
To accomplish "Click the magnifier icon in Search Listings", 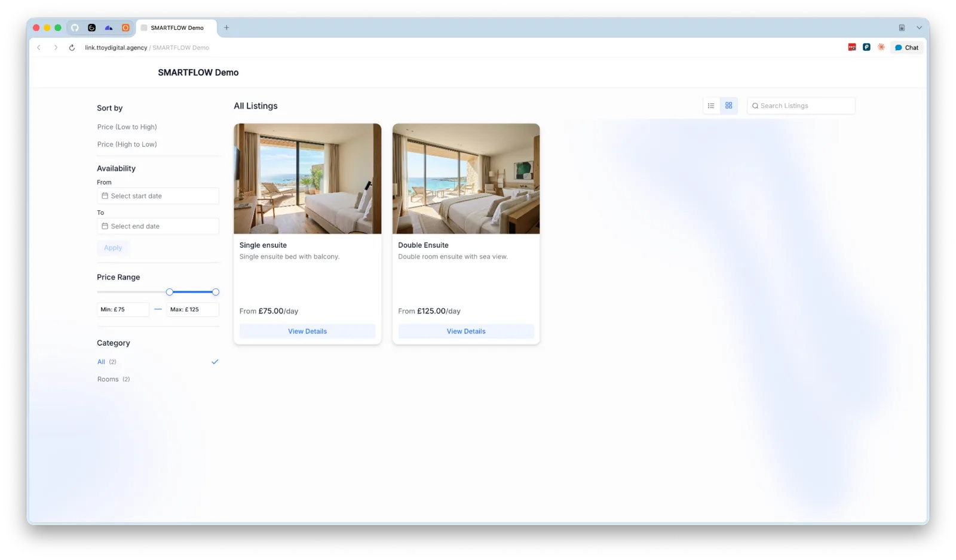I will pos(755,106).
